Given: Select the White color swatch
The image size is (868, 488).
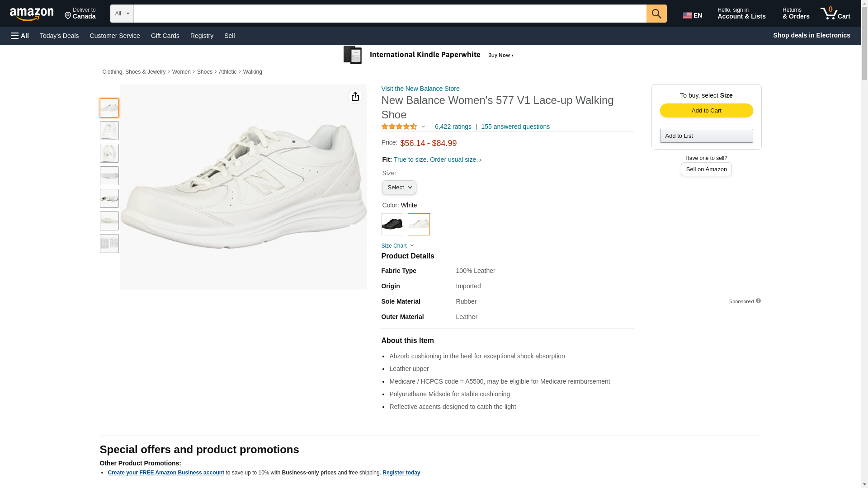Looking at the screenshot, I should pyautogui.click(x=419, y=224).
